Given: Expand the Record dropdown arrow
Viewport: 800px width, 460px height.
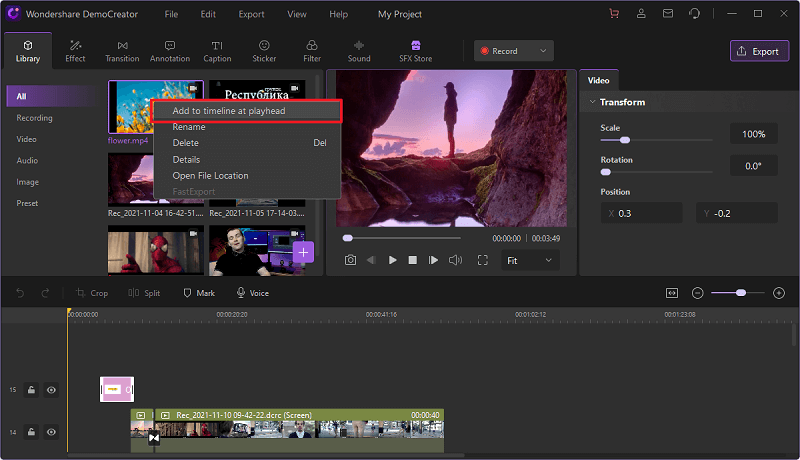Looking at the screenshot, I should click(x=543, y=51).
